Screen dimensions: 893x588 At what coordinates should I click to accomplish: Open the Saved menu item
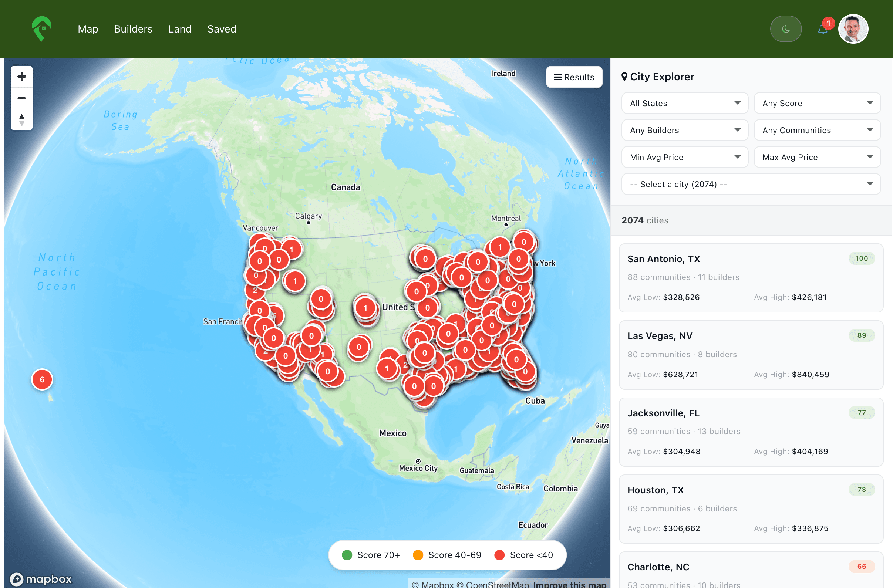(222, 29)
